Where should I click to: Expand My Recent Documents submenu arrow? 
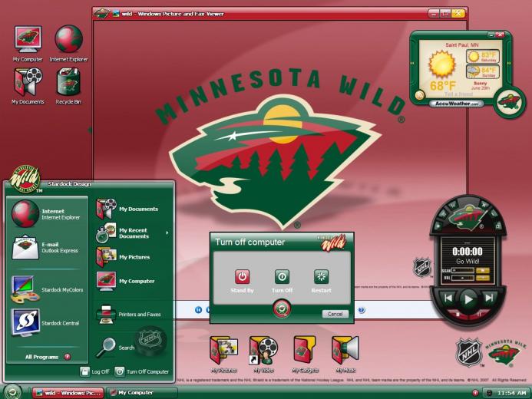[x=167, y=233]
